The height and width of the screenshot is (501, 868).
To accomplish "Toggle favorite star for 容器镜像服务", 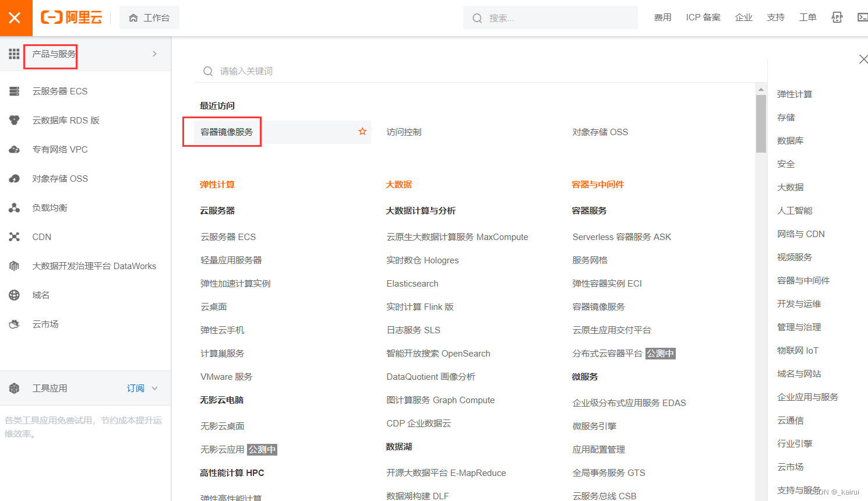I will [362, 132].
